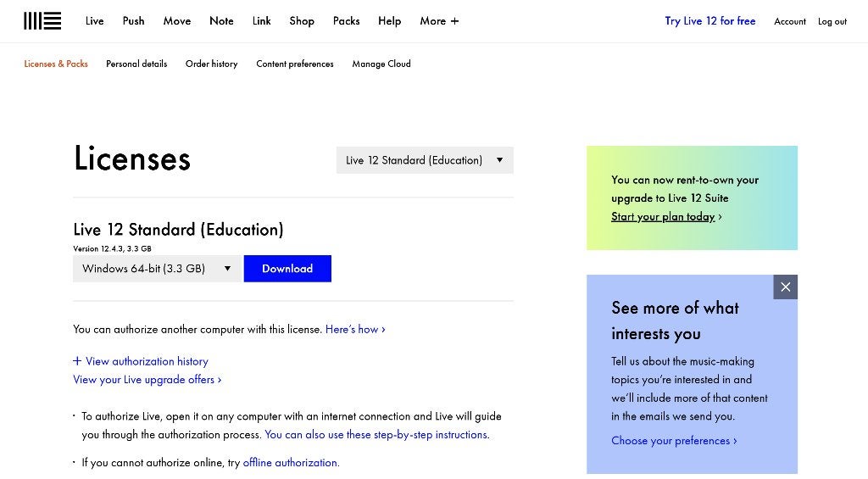Expand View authorization history
The image size is (868, 479).
[x=141, y=361]
